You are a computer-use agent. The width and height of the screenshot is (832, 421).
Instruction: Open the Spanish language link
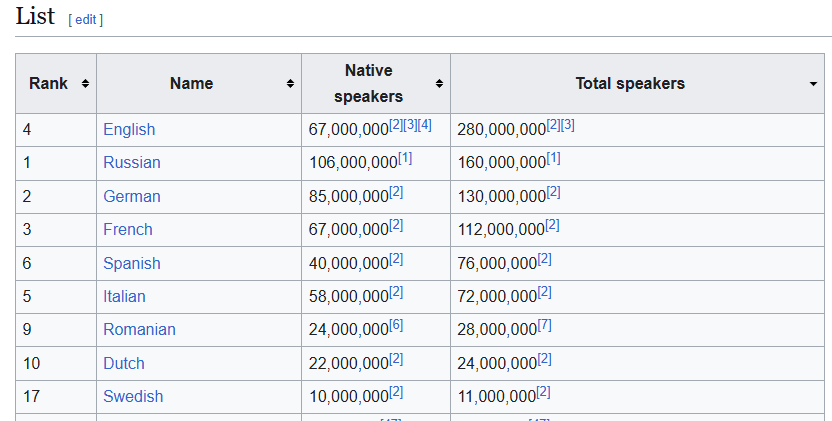point(132,263)
